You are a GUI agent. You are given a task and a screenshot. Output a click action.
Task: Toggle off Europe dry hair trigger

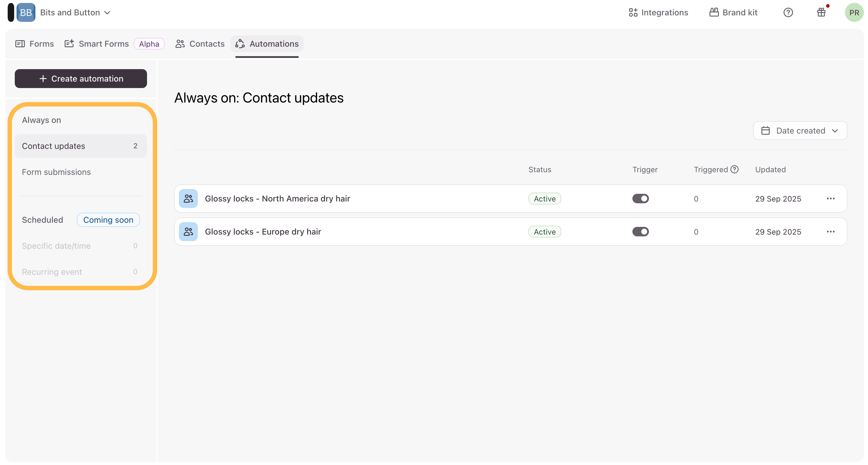(x=640, y=232)
